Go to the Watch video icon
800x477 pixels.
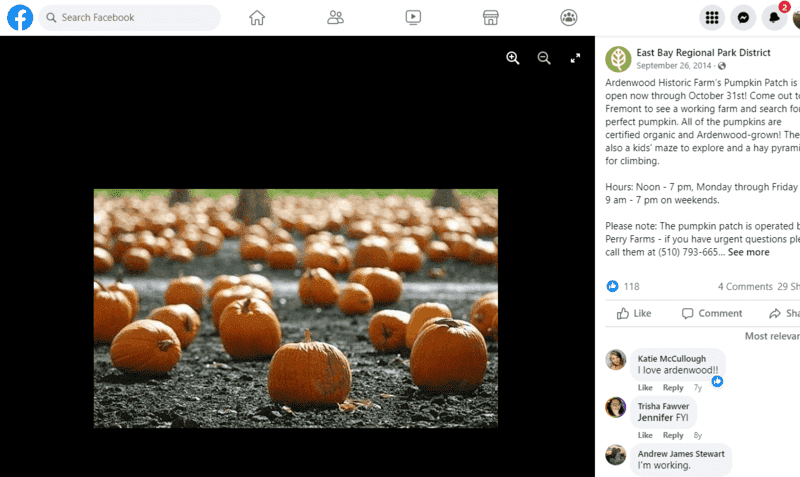coord(413,18)
